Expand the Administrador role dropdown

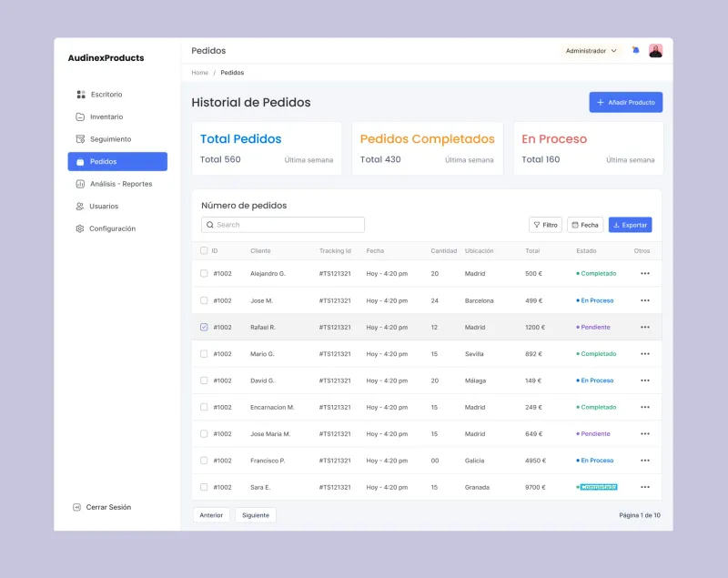tap(591, 51)
